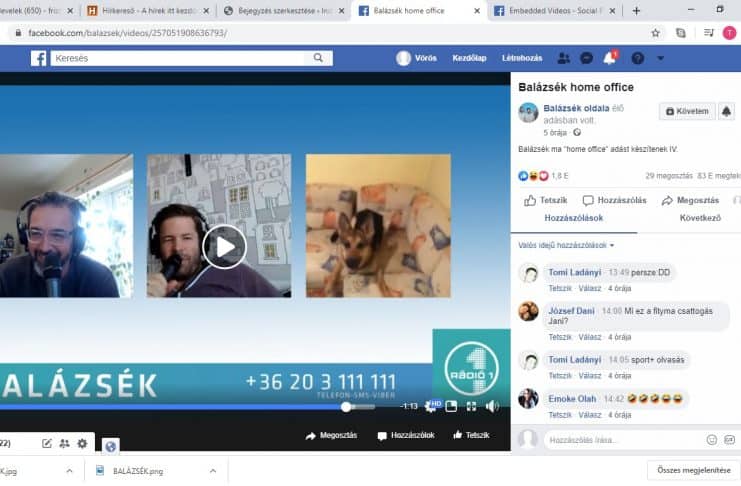Open chat settings gear icon
The width and height of the screenshot is (741, 486).
click(82, 443)
